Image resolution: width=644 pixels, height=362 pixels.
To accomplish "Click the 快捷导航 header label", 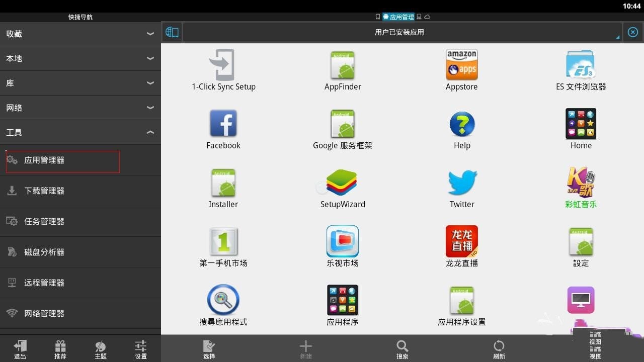I will pos(80,17).
